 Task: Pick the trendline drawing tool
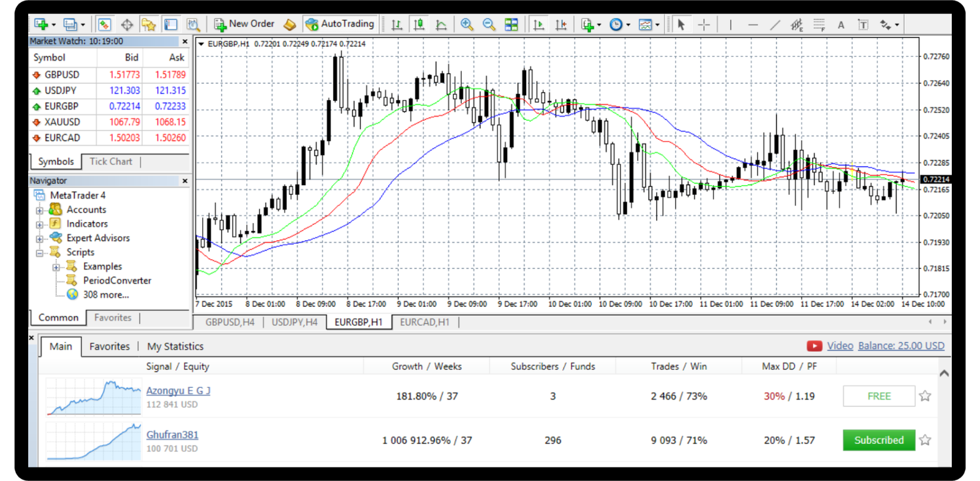pyautogui.click(x=775, y=25)
